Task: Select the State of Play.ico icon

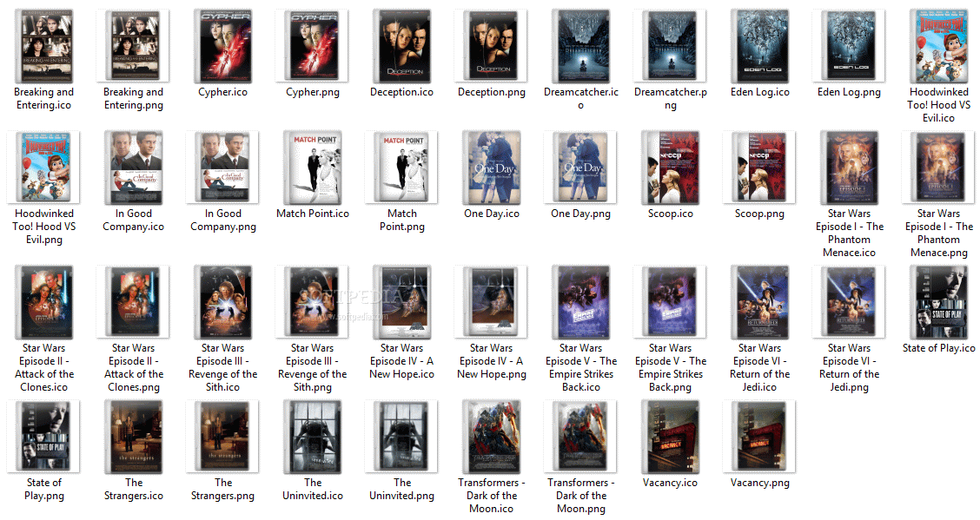Action: [939, 302]
